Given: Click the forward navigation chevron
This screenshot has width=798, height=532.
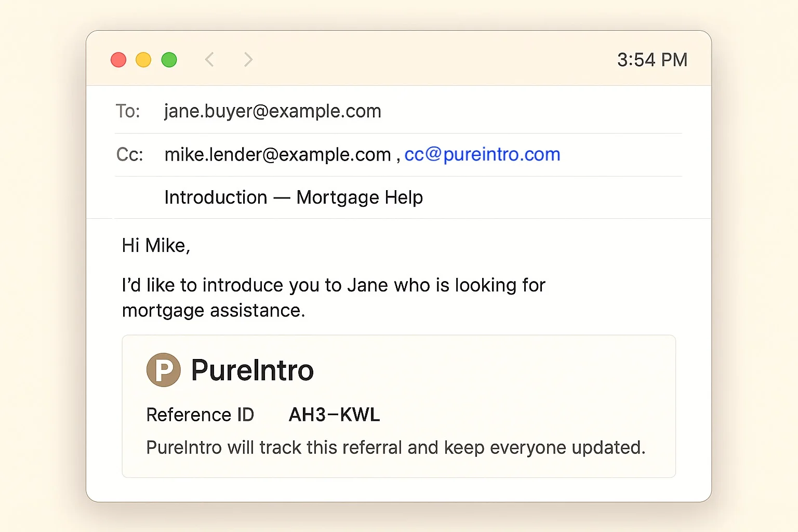Looking at the screenshot, I should coord(248,59).
